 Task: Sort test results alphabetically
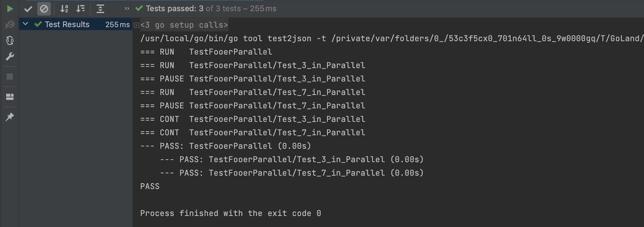point(64,8)
